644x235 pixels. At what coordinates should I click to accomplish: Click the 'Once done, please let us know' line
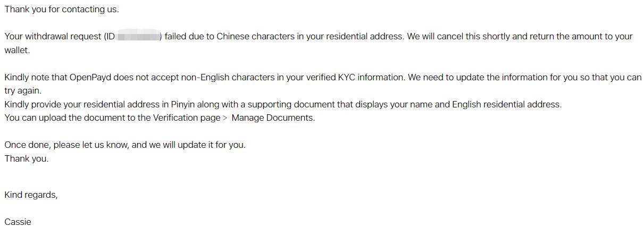click(x=66, y=145)
